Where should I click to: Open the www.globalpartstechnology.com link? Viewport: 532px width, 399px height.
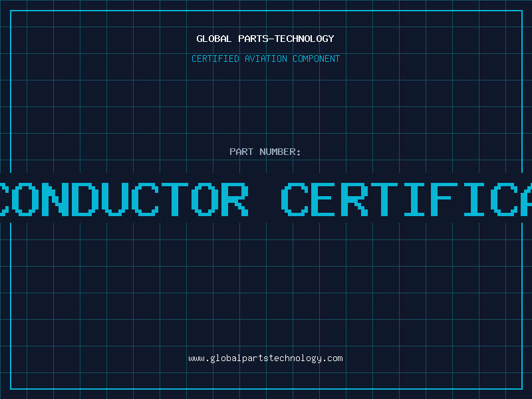pyautogui.click(x=265, y=358)
